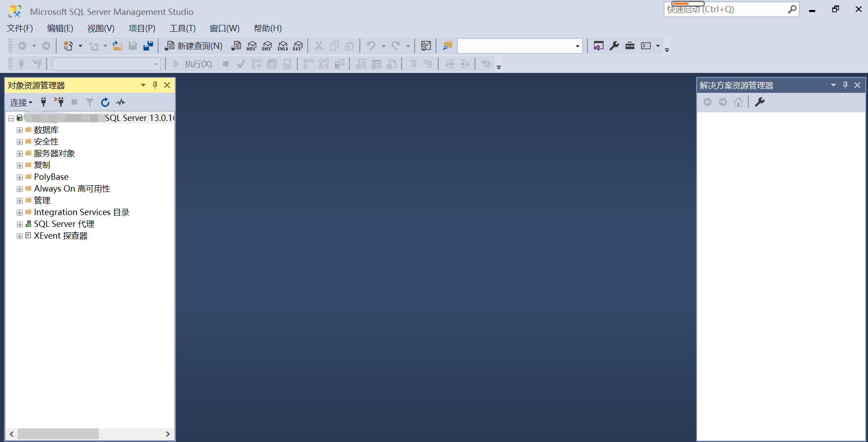Open Object Explorer window position dropdown
The height and width of the screenshot is (442, 868).
click(143, 85)
